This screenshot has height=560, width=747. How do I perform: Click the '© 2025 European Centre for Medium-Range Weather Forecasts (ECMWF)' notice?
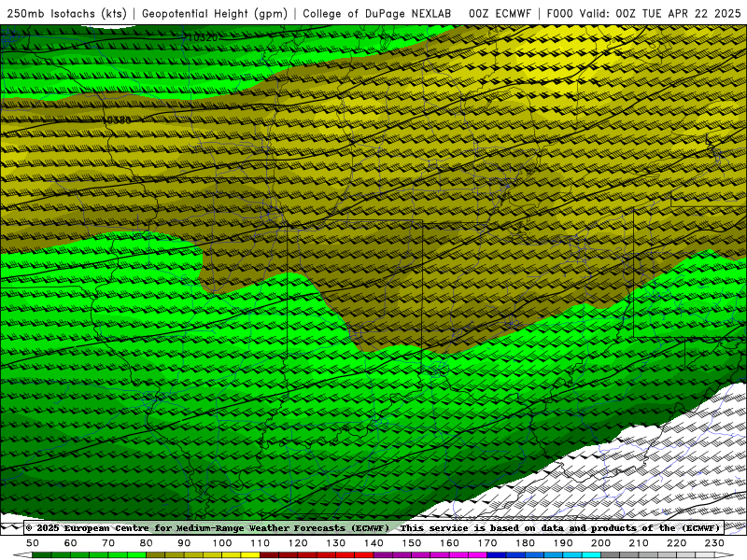(x=207, y=527)
